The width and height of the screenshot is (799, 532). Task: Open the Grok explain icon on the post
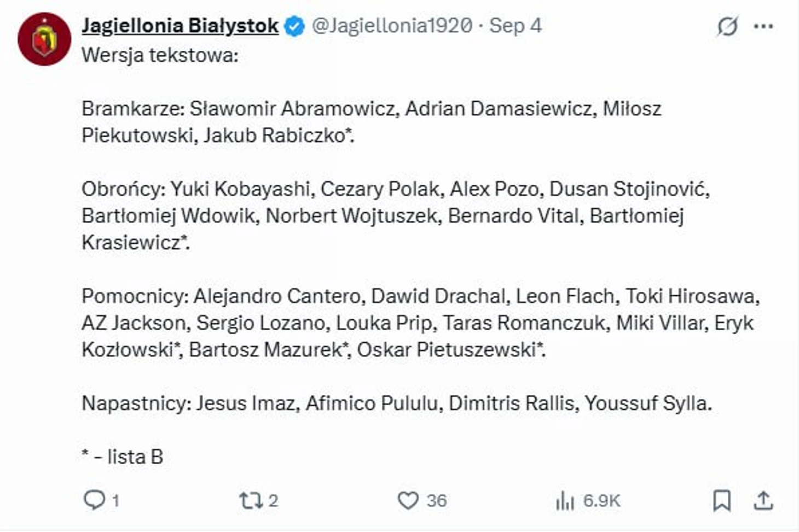click(x=727, y=26)
